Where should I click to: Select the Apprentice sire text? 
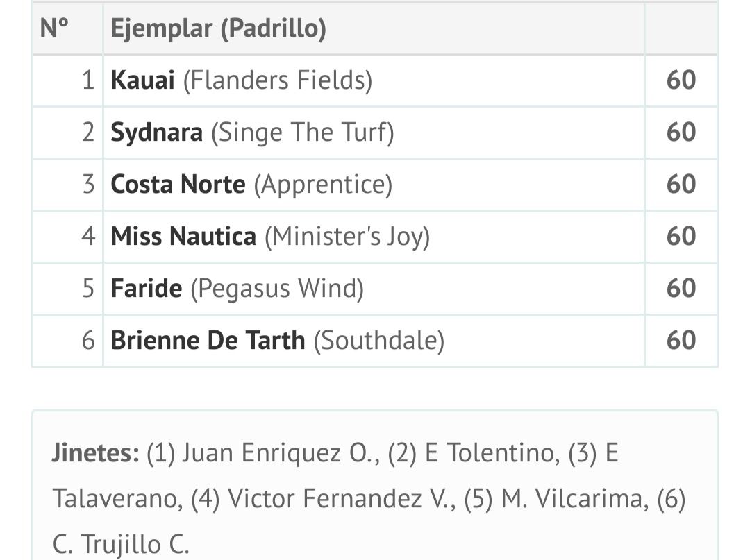pos(323,185)
